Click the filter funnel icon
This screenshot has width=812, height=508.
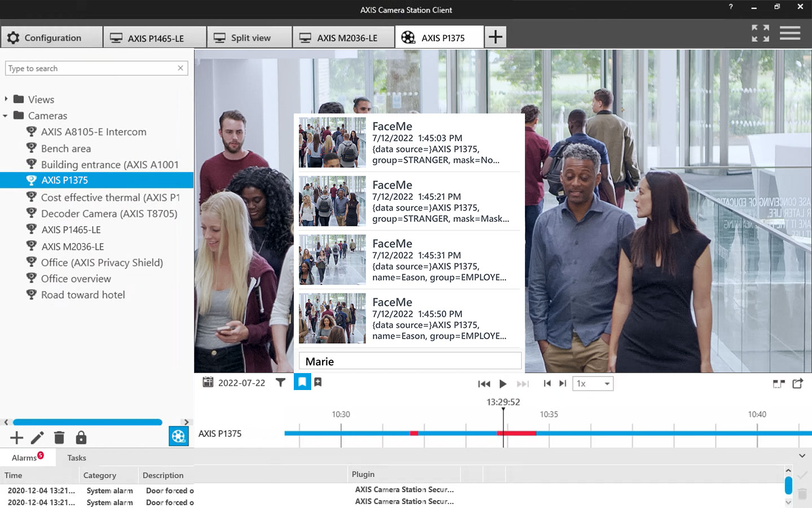[280, 383]
